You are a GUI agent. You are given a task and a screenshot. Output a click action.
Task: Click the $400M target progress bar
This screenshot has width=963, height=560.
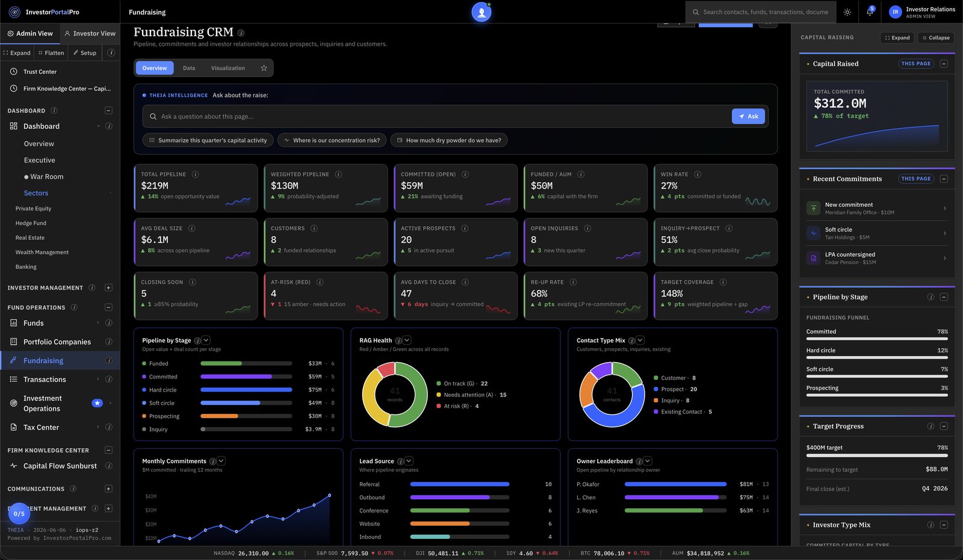(x=877, y=455)
